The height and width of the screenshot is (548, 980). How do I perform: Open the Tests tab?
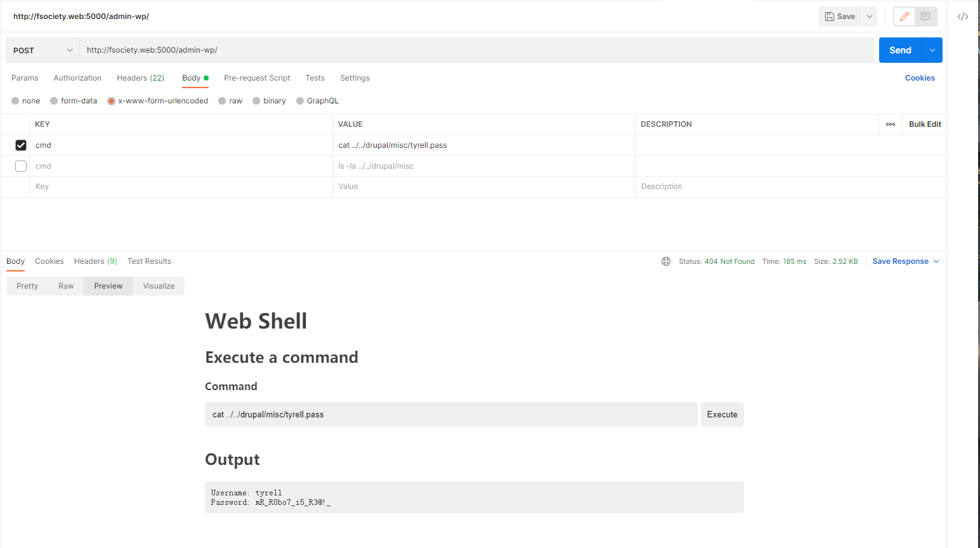point(315,78)
